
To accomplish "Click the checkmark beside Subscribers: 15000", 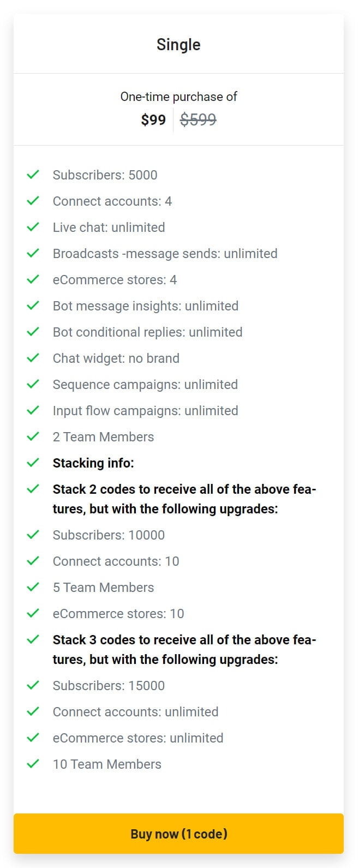I will [33, 685].
